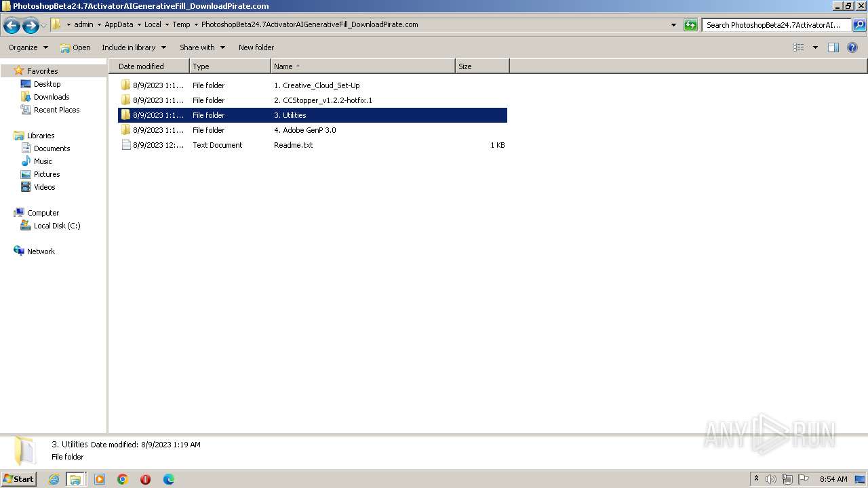Click Text Document type of Readme.txt
The height and width of the screenshot is (488, 868).
[217, 145]
